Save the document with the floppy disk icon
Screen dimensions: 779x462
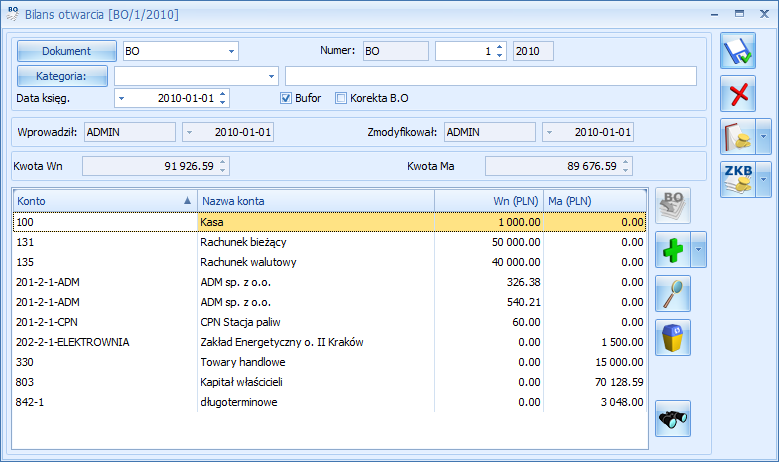click(738, 51)
